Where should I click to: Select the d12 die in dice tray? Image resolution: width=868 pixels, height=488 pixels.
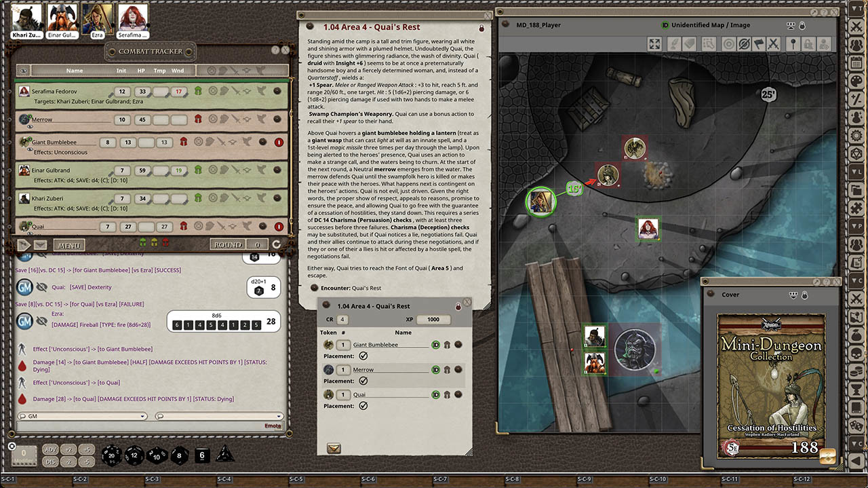coord(134,455)
